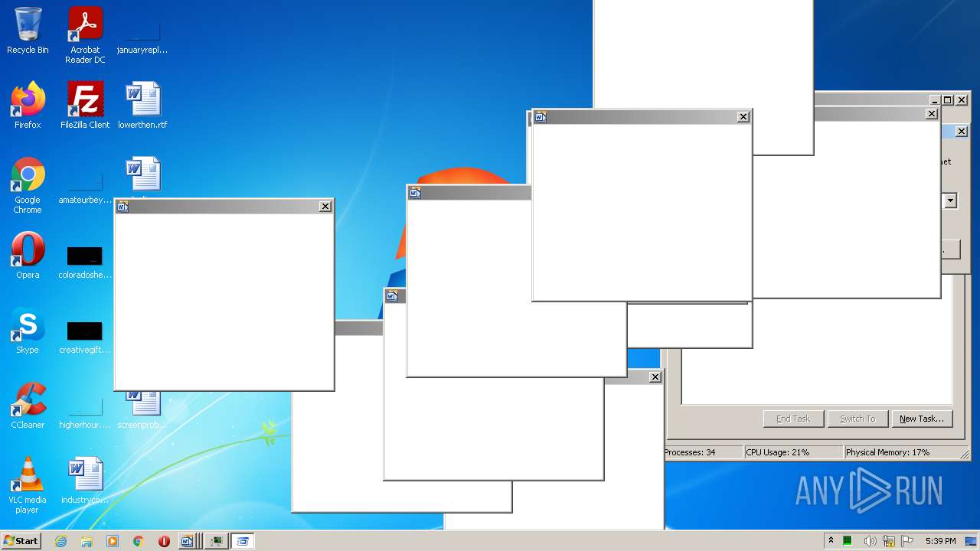Launch the FileZilla Client shortcut
980x551 pixels.
85,106
